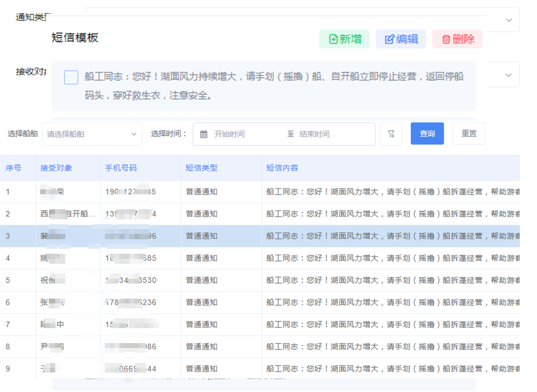The image size is (537, 392).
Task: Click the blue 查询 search button
Action: click(x=427, y=133)
